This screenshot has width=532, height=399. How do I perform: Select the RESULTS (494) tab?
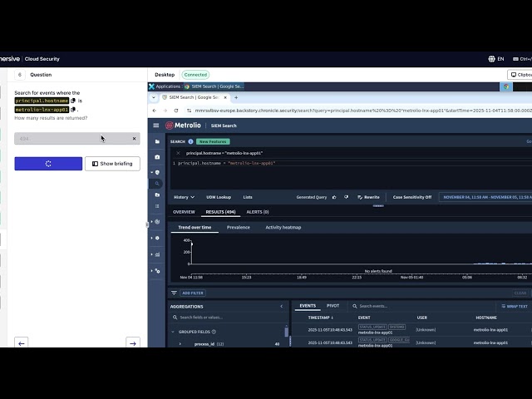point(220,212)
